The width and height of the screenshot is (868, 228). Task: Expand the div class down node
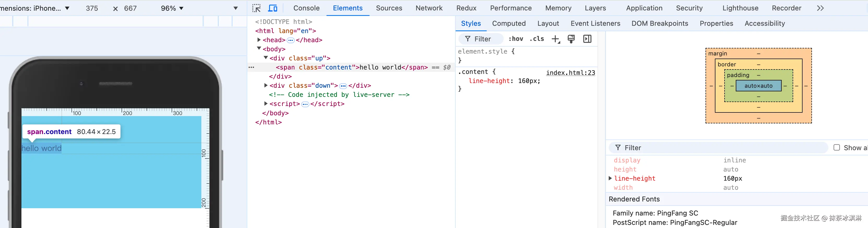(266, 85)
